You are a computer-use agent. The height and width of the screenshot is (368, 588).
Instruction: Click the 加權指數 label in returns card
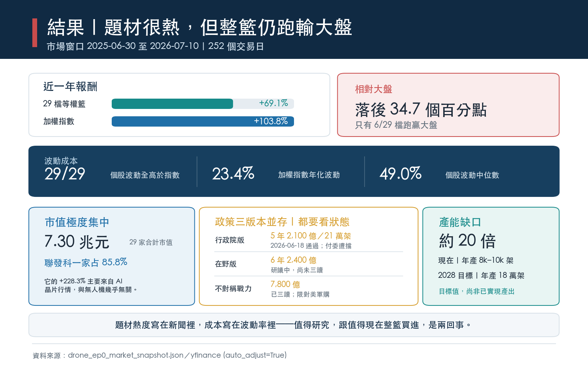[x=59, y=121]
